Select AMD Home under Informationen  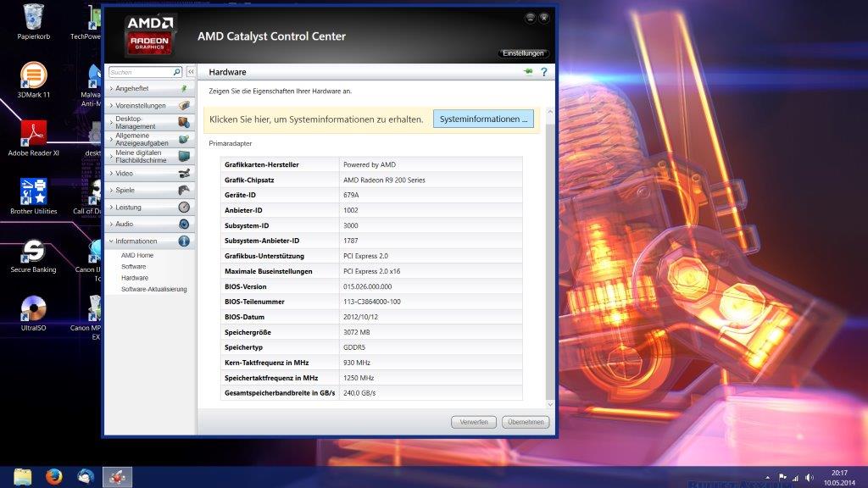coord(137,255)
